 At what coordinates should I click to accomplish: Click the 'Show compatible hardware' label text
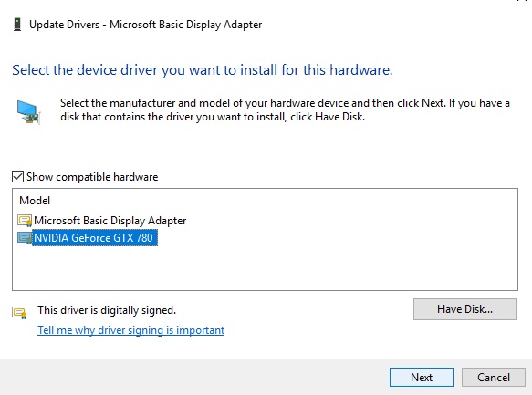tap(92, 177)
